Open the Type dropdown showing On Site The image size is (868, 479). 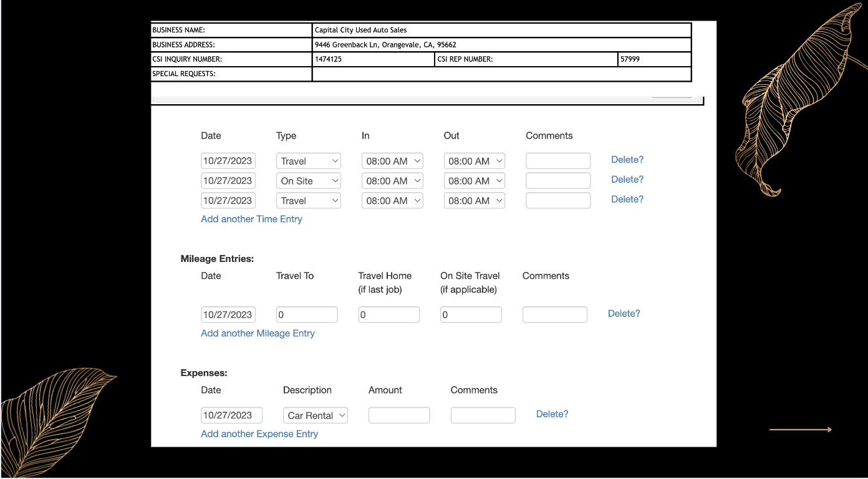[x=309, y=181]
